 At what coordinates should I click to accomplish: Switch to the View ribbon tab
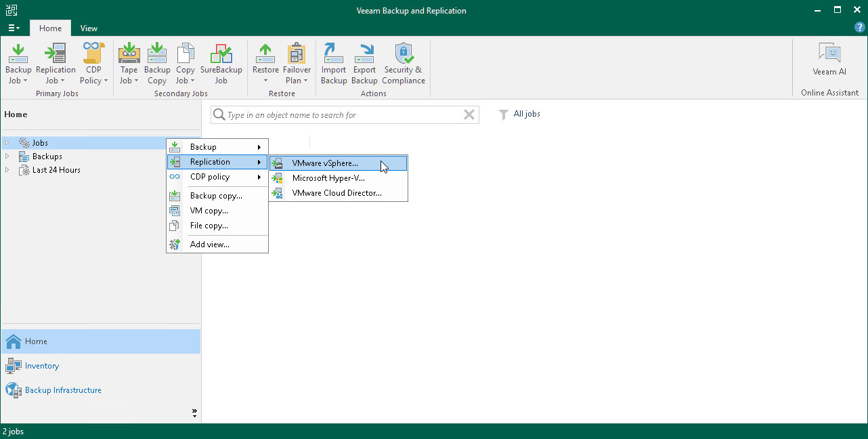[89, 28]
